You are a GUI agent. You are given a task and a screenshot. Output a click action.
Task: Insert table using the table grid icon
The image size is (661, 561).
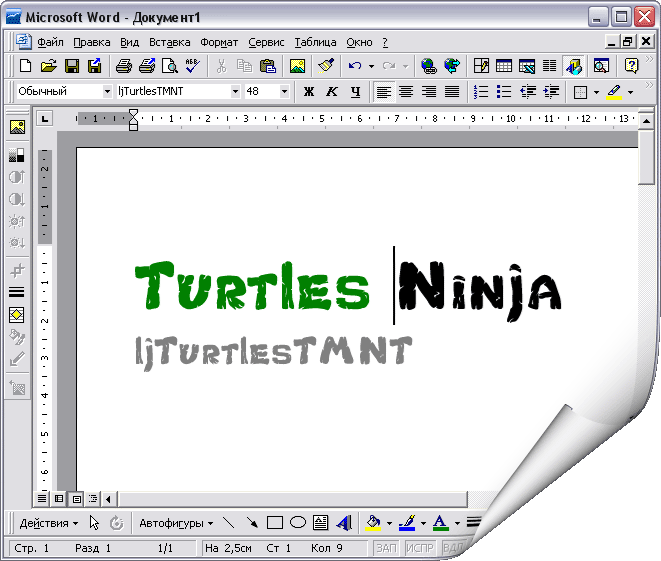click(x=504, y=66)
